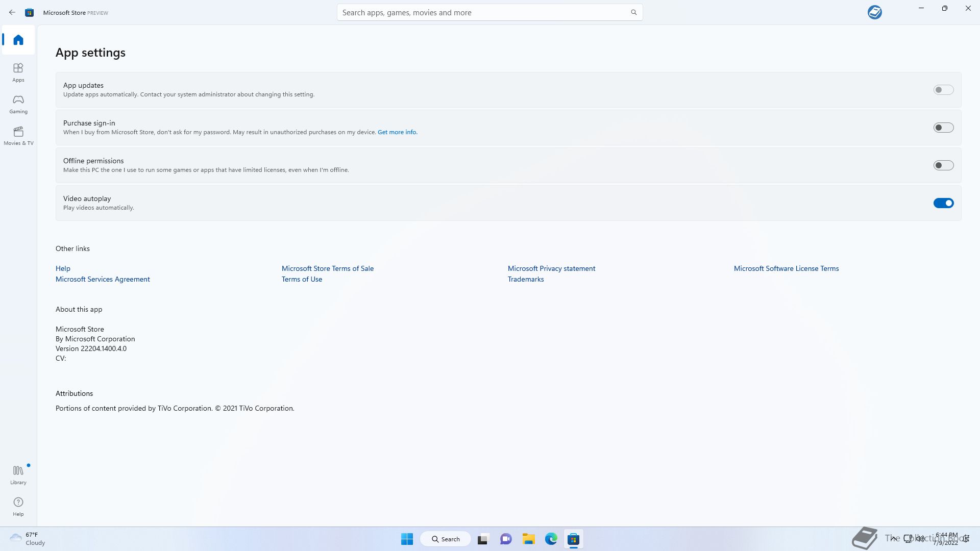980x551 pixels.
Task: Click the search magnifier icon
Action: point(633,12)
